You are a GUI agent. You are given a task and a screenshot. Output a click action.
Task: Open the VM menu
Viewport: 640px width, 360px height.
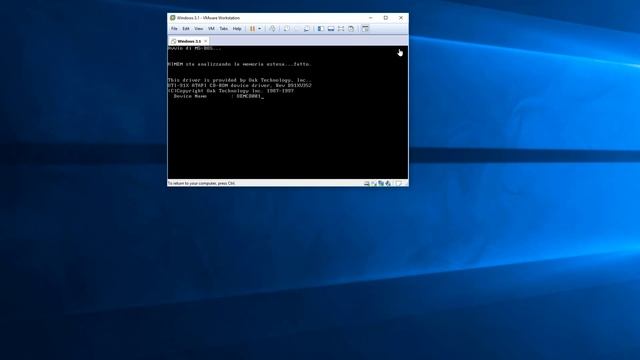coord(211,29)
